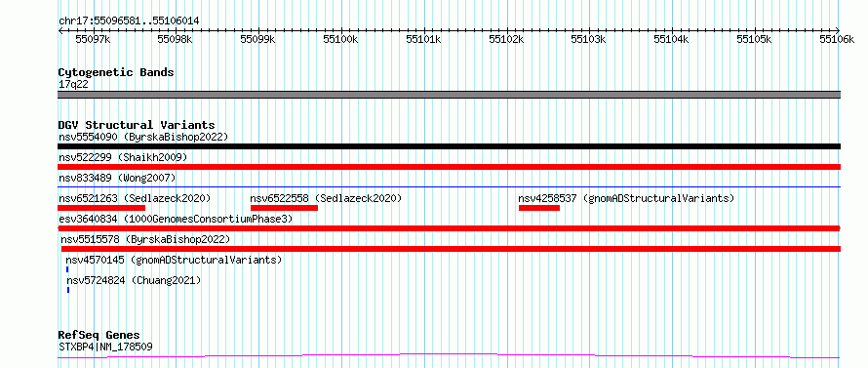Open the nsv833489 (Wong2007) label
This screenshot has height=368, width=868.
(x=117, y=178)
